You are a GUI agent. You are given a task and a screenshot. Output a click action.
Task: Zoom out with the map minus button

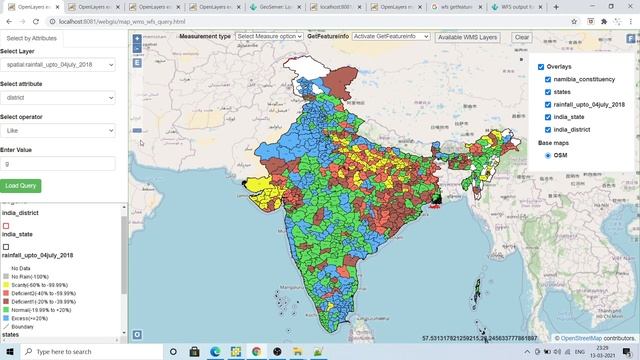[137, 48]
